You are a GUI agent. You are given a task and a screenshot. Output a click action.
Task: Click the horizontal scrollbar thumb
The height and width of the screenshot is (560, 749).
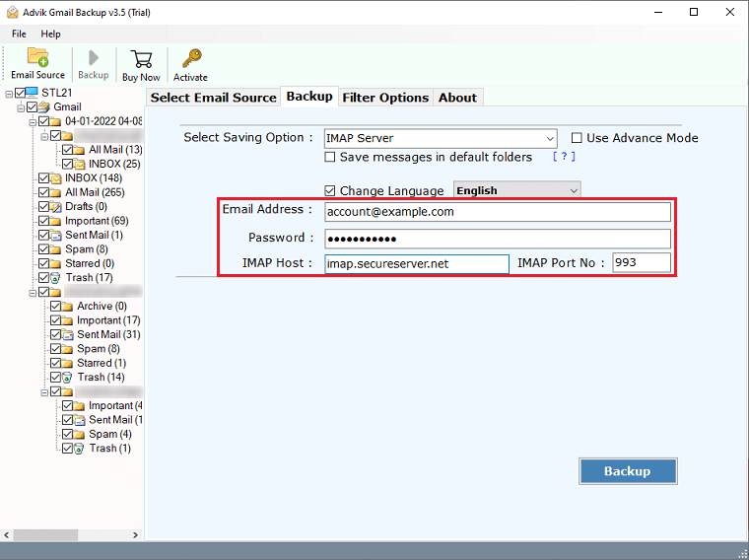click(x=46, y=535)
